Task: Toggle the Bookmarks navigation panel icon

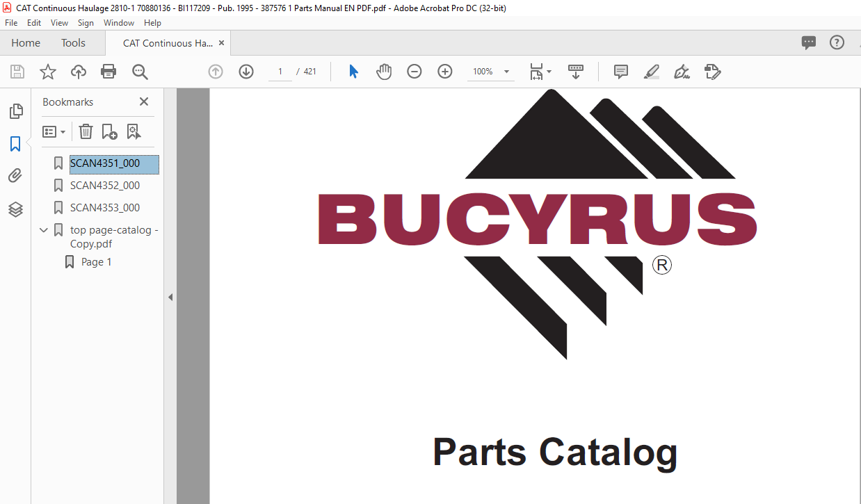Action: pyautogui.click(x=15, y=144)
